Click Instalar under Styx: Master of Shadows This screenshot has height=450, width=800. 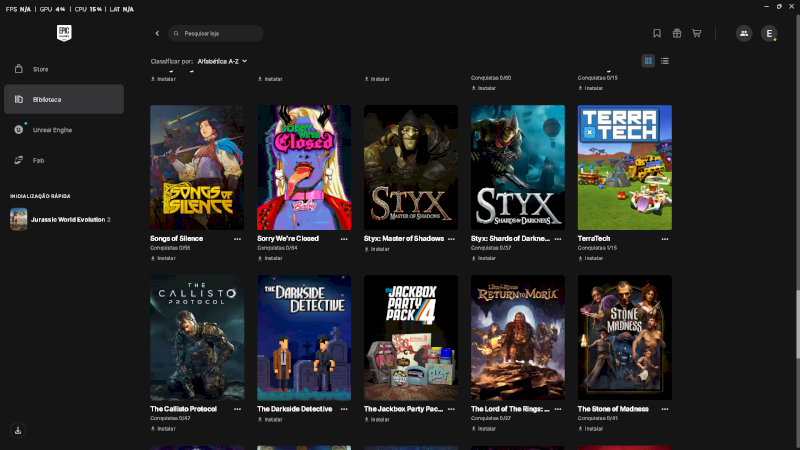click(377, 249)
